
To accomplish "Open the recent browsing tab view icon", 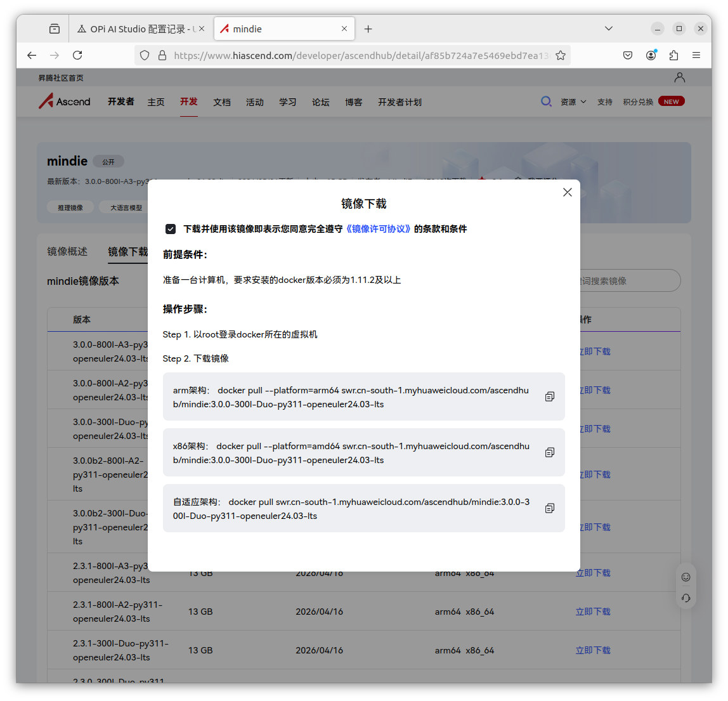I will [55, 29].
